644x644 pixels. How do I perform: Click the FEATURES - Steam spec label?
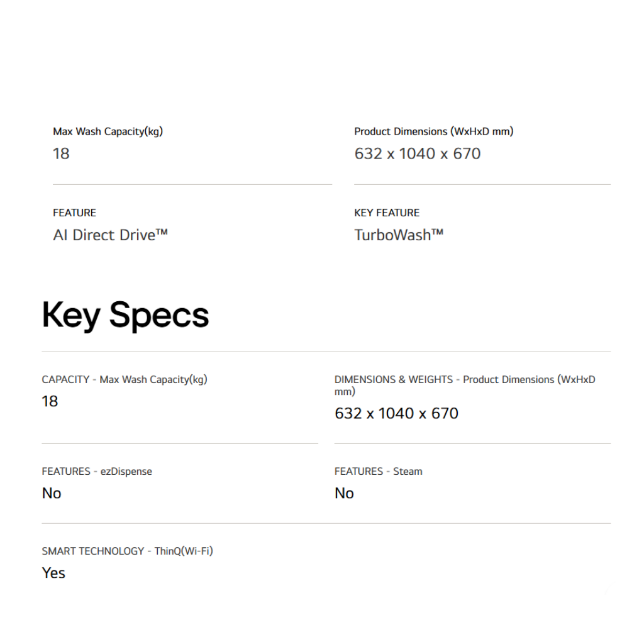point(378,471)
